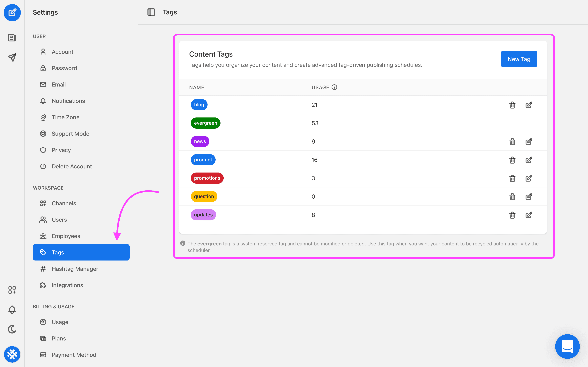Open the compose icon at top left

click(12, 12)
